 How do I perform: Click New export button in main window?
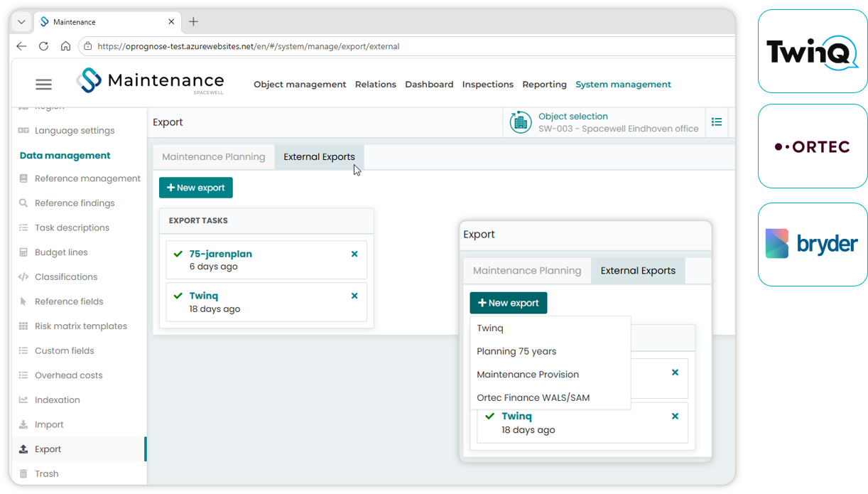tap(196, 188)
